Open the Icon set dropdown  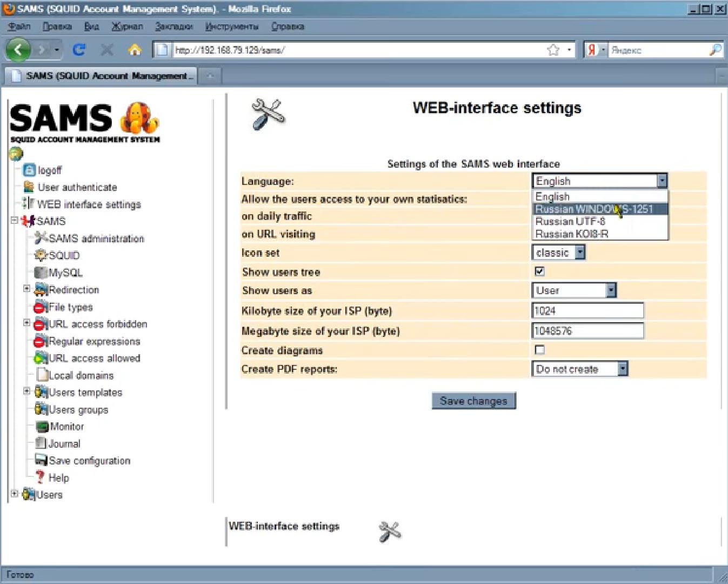(x=580, y=253)
